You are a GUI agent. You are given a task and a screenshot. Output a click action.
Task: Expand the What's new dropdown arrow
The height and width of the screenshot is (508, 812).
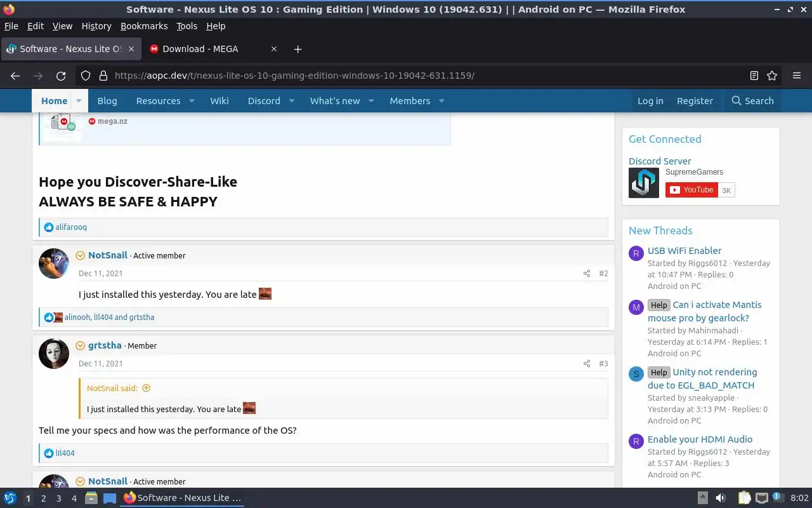(372, 101)
